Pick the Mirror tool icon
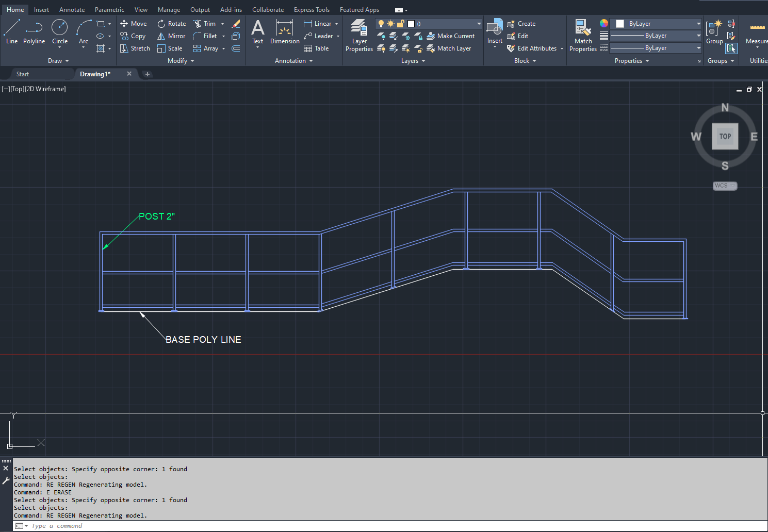This screenshot has width=768, height=532. tap(161, 36)
